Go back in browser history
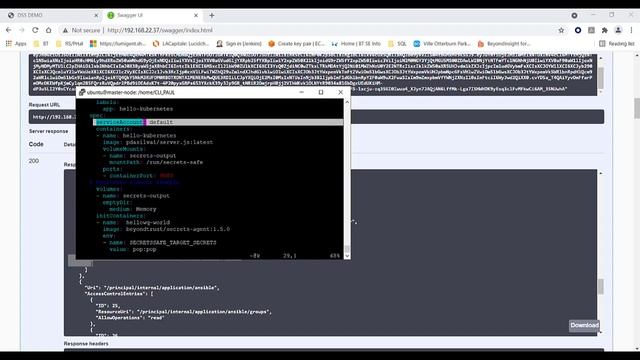 pos(9,30)
